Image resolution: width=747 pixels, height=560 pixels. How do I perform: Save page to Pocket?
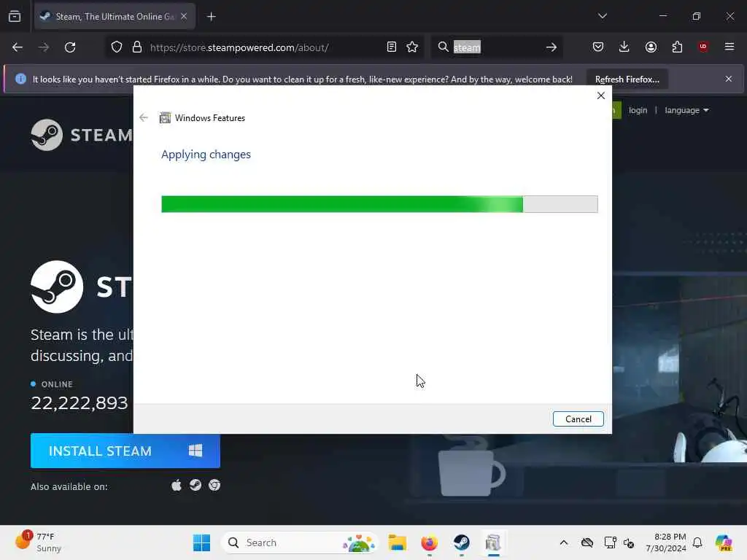pos(598,47)
